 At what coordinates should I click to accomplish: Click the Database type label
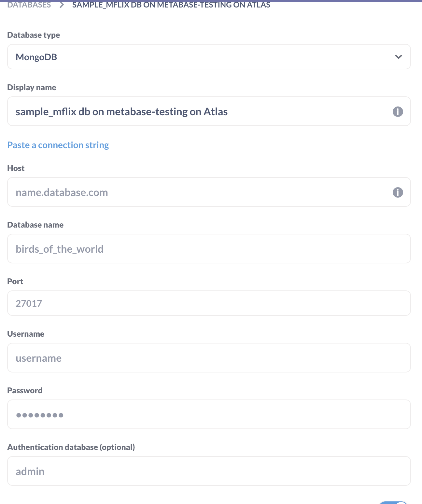tap(34, 35)
